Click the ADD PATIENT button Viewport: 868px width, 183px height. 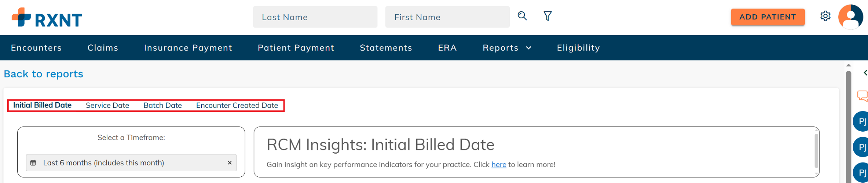[x=768, y=17]
